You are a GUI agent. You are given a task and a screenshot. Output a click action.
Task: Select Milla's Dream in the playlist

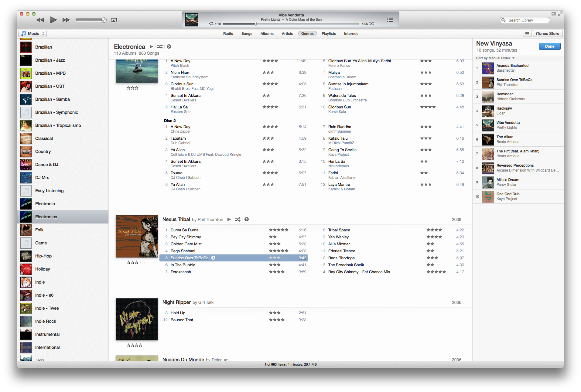pyautogui.click(x=518, y=182)
